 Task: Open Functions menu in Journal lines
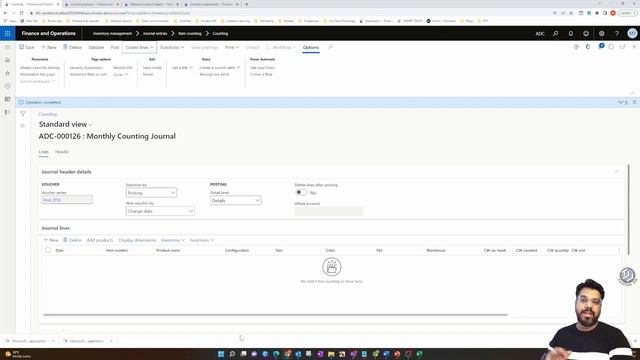(202, 240)
